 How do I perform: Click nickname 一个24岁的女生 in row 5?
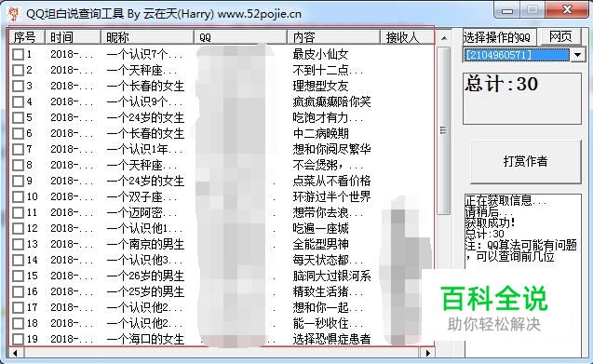145,117
